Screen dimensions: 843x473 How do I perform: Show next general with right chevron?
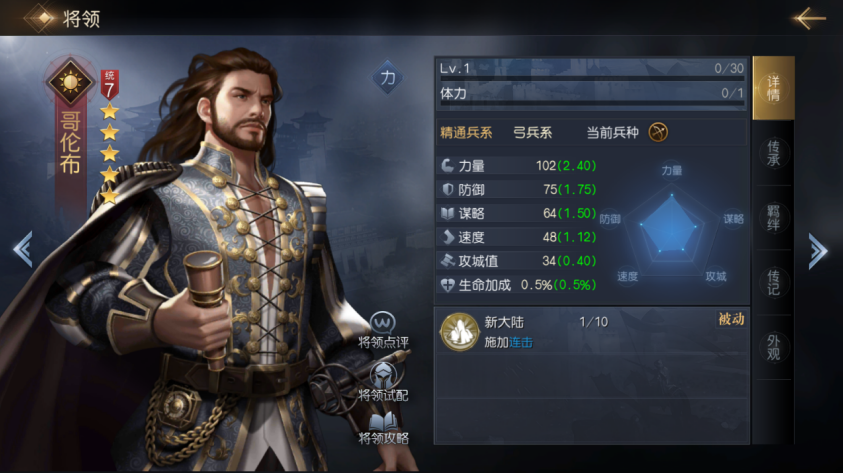click(x=817, y=250)
